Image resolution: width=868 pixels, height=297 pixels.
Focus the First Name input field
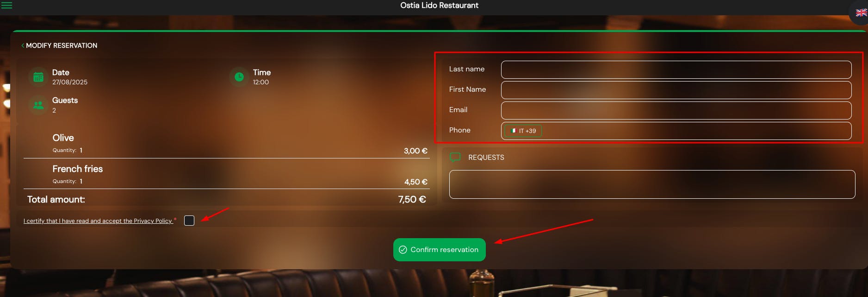(676, 90)
